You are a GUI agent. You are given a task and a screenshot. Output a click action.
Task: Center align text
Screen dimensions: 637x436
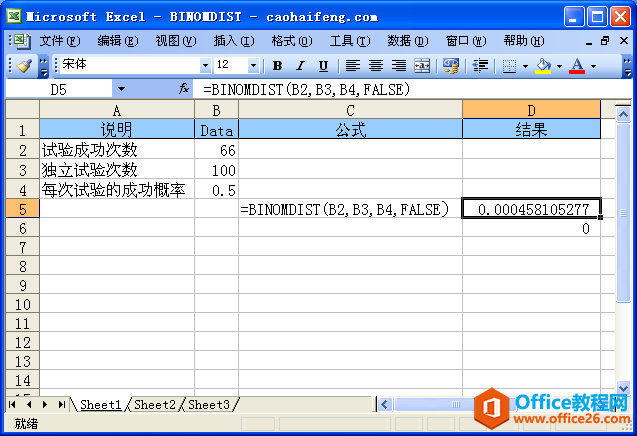[x=376, y=65]
